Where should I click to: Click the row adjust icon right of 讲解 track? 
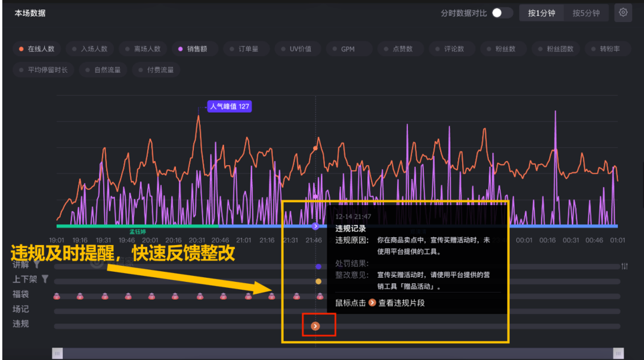click(624, 266)
